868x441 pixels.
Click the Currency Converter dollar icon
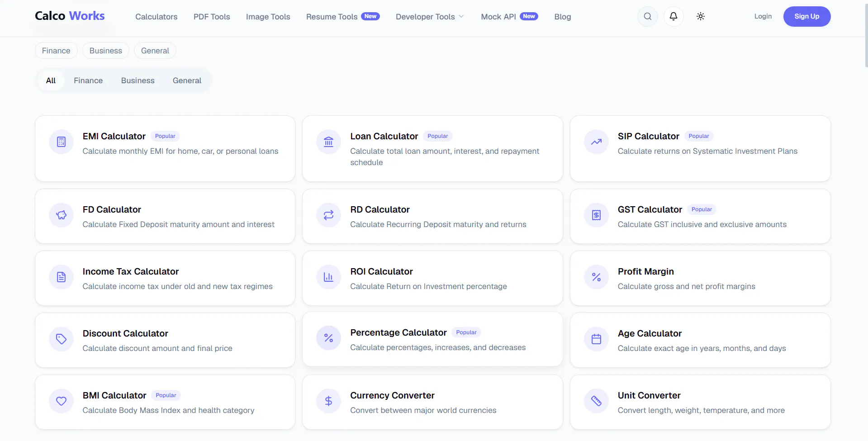click(x=329, y=401)
